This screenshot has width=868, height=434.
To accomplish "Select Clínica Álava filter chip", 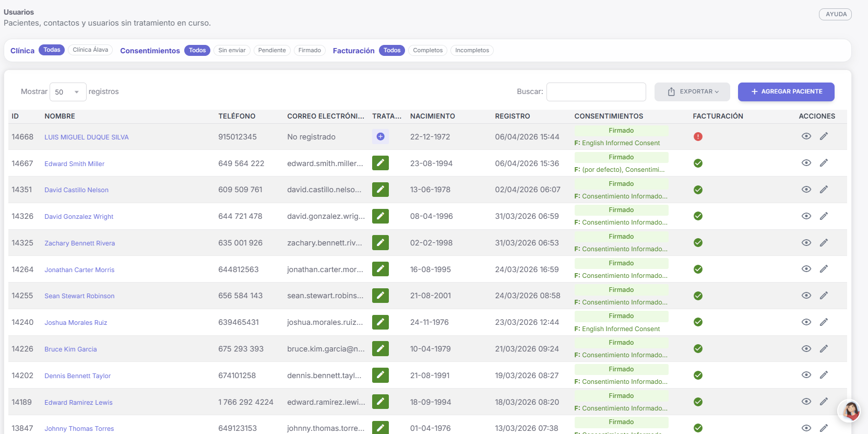I will click(x=90, y=50).
